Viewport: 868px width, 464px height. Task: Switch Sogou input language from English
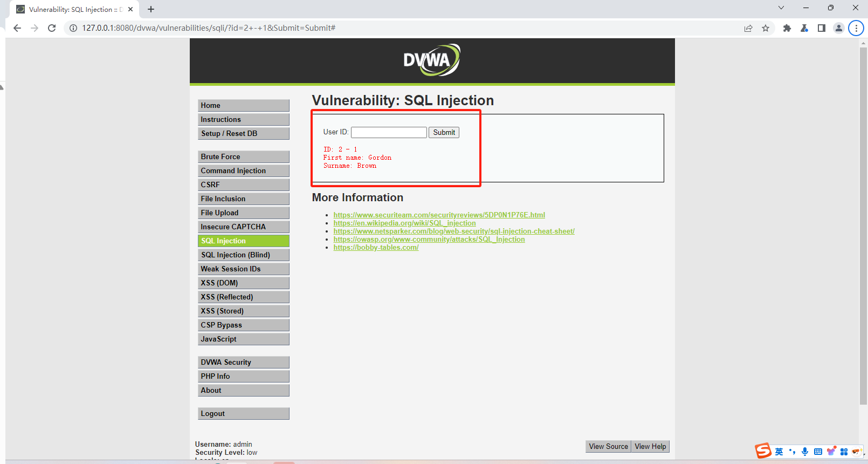(779, 452)
